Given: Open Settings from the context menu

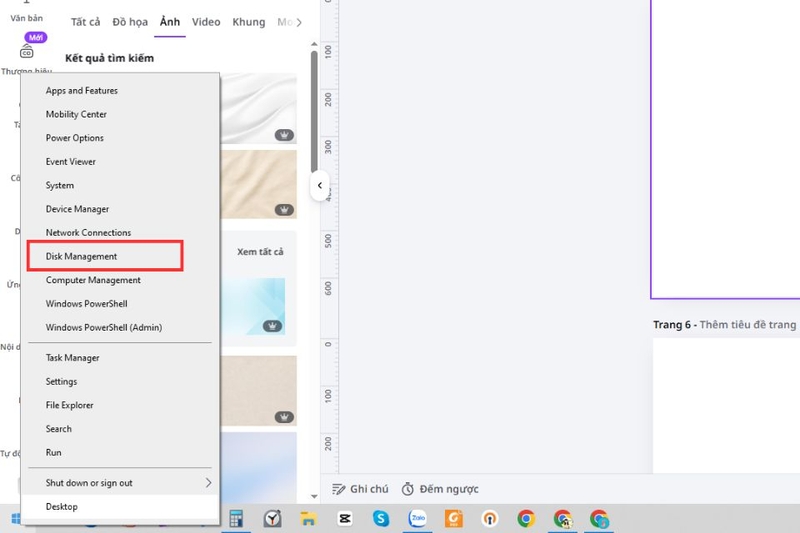Looking at the screenshot, I should [61, 382].
